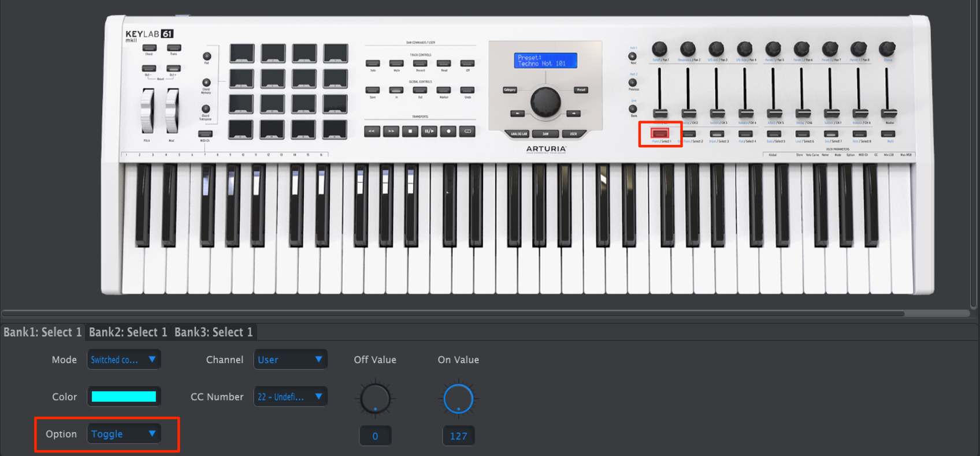Open the Option dropdown set to Toggle
Viewport: 980px width, 456px height.
click(124, 433)
